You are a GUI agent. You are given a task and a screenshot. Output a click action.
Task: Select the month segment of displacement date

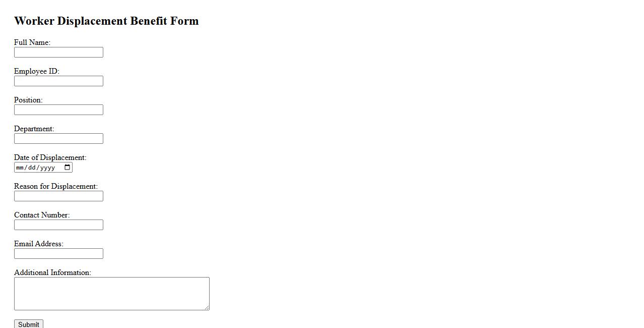(20, 168)
